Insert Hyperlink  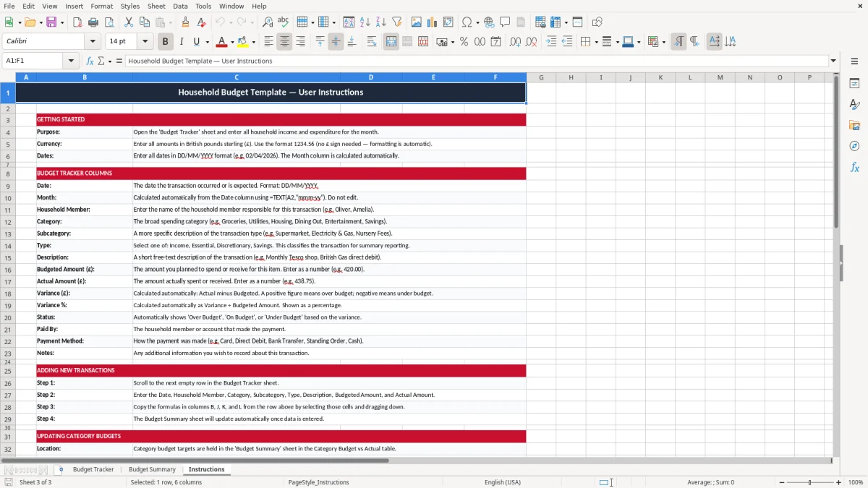click(489, 22)
